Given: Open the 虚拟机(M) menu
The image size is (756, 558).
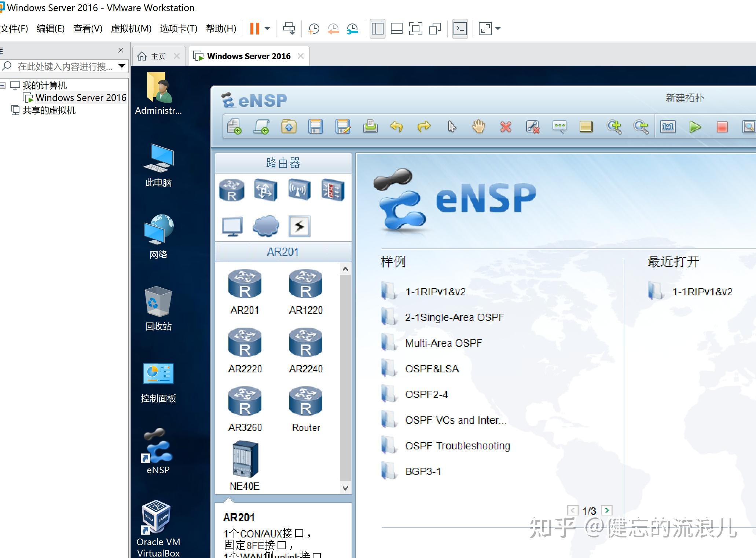Looking at the screenshot, I should [x=131, y=29].
